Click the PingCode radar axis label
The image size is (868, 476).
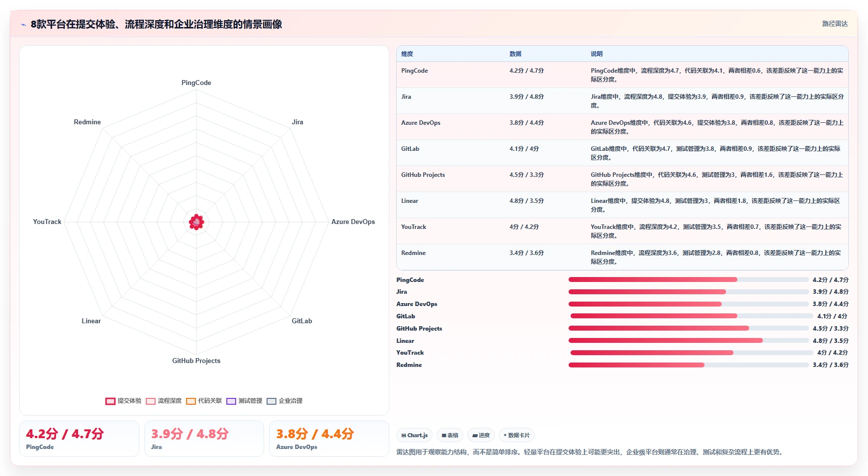(x=196, y=83)
